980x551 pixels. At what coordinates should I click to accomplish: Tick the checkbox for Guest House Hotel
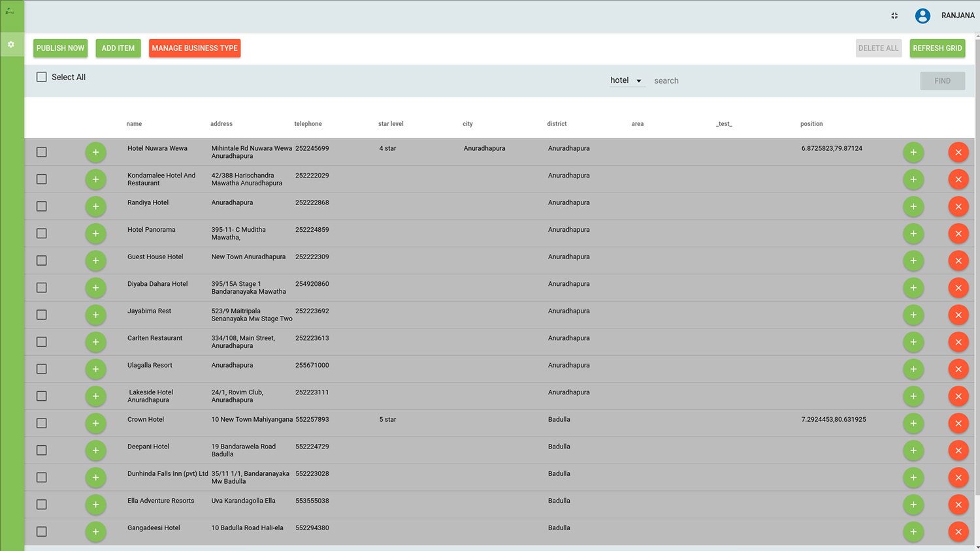click(x=42, y=260)
